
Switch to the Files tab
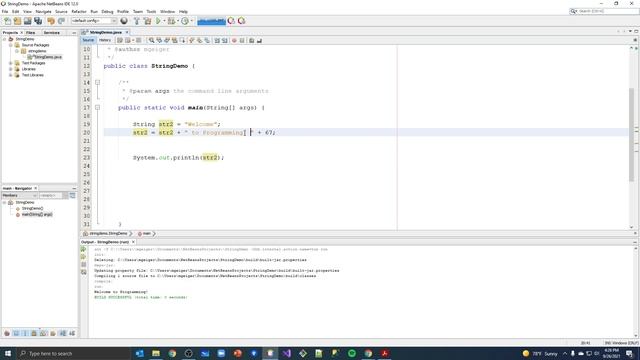click(31, 32)
